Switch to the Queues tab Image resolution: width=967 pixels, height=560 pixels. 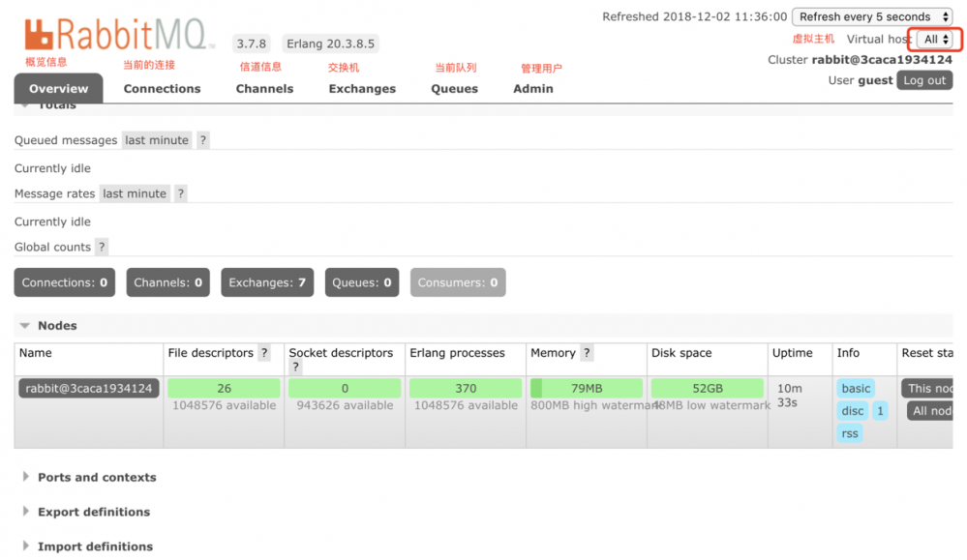pyautogui.click(x=454, y=88)
